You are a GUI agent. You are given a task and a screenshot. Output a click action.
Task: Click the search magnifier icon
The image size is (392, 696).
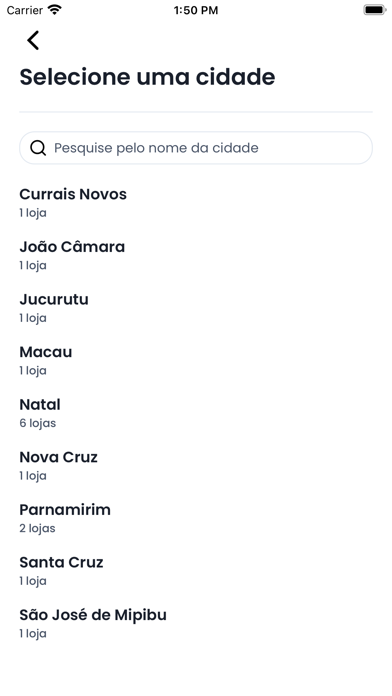click(x=38, y=148)
